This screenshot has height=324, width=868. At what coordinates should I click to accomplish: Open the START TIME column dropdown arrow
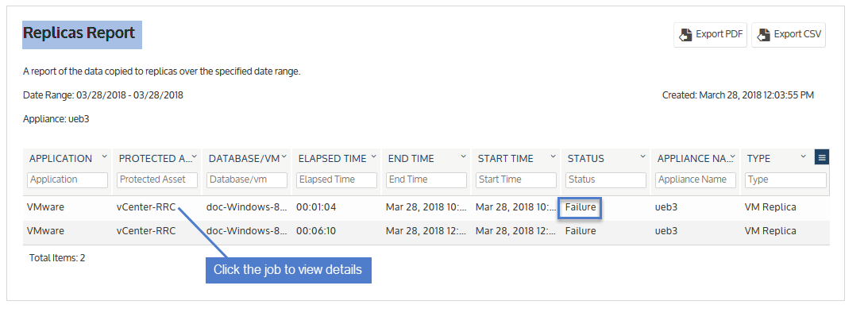[553, 156]
